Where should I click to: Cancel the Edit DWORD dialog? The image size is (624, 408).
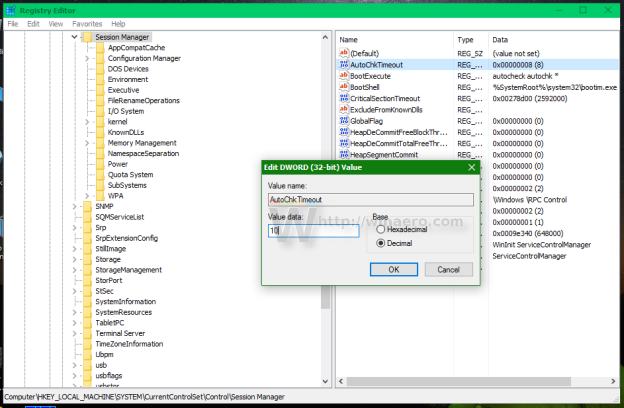[x=448, y=269]
